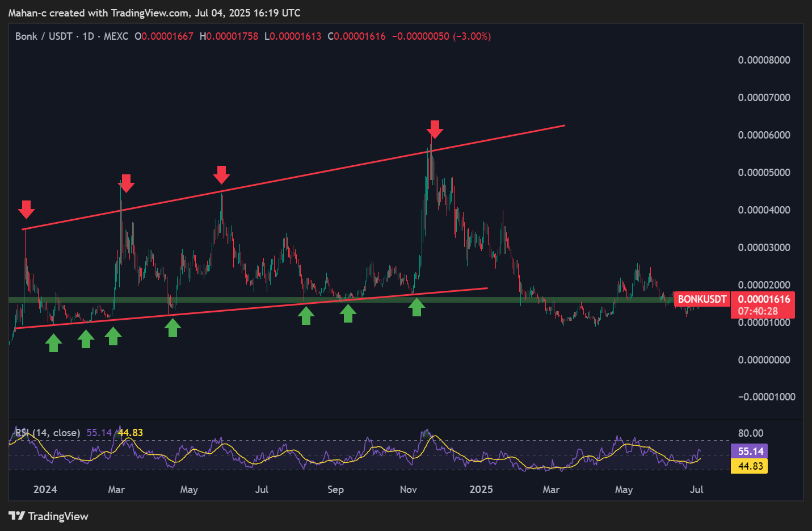Click the 2024 label on time axis

[x=45, y=490]
